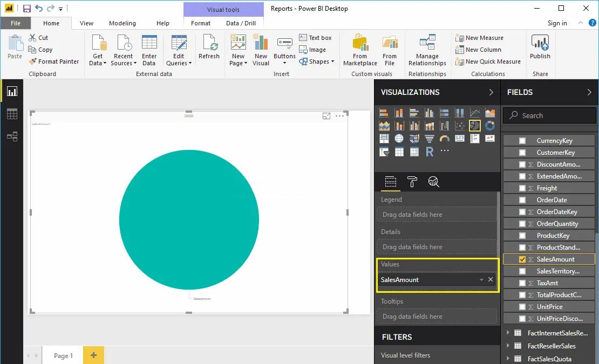Screen dimensions: 599x364
Task: Select the treemap visualization
Action: pos(383,138)
